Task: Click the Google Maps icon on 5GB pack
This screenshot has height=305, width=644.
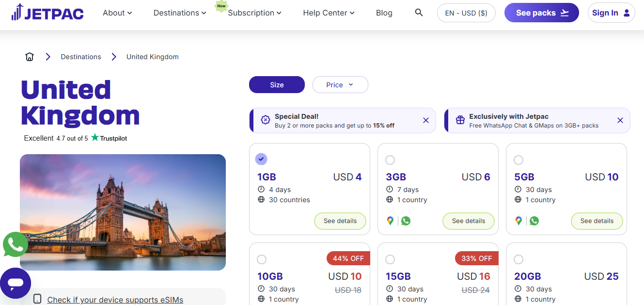Action: [x=518, y=221]
